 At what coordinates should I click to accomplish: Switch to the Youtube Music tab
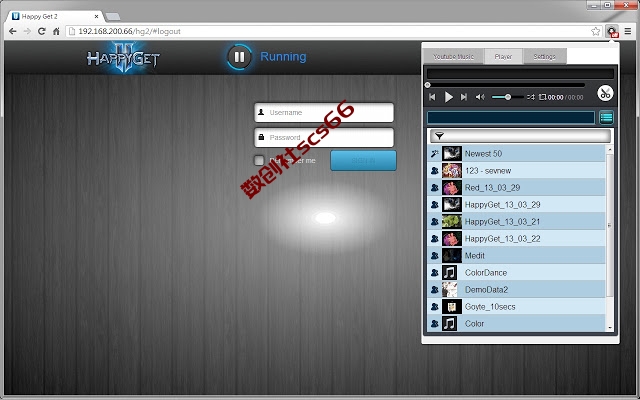(x=453, y=57)
